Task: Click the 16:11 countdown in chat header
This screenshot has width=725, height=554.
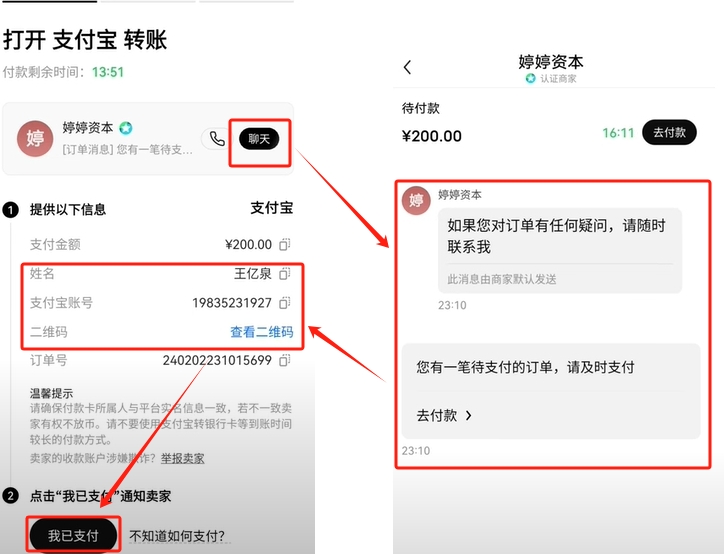Action: coord(618,133)
